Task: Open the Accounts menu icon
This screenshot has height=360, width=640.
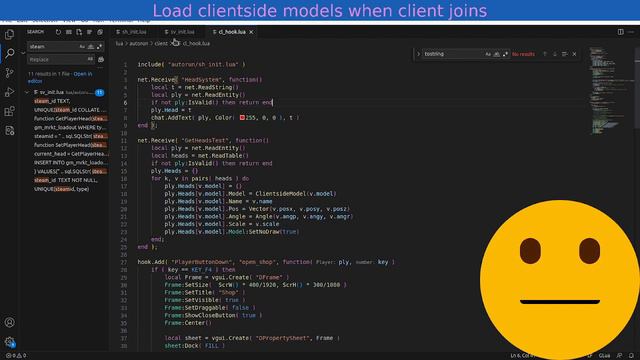Action: [9, 322]
